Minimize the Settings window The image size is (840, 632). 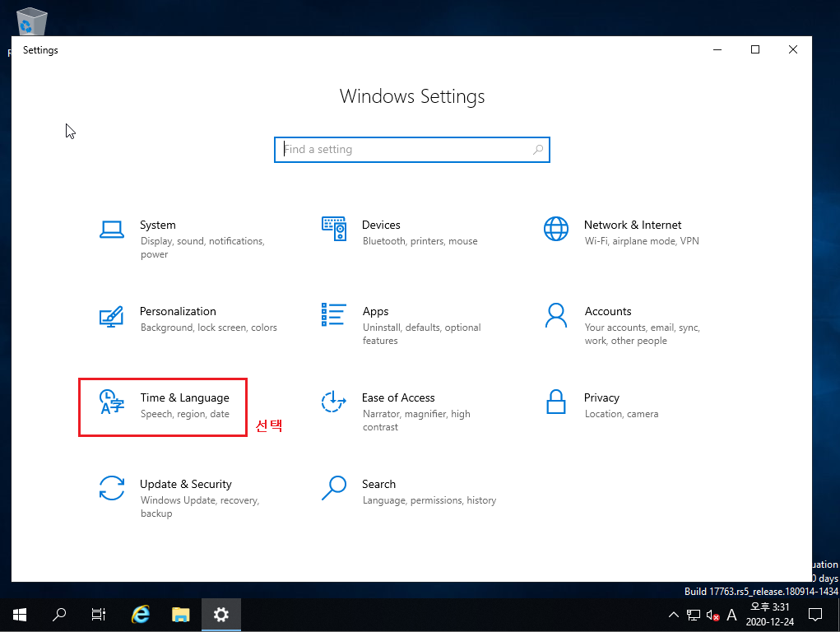click(x=717, y=50)
